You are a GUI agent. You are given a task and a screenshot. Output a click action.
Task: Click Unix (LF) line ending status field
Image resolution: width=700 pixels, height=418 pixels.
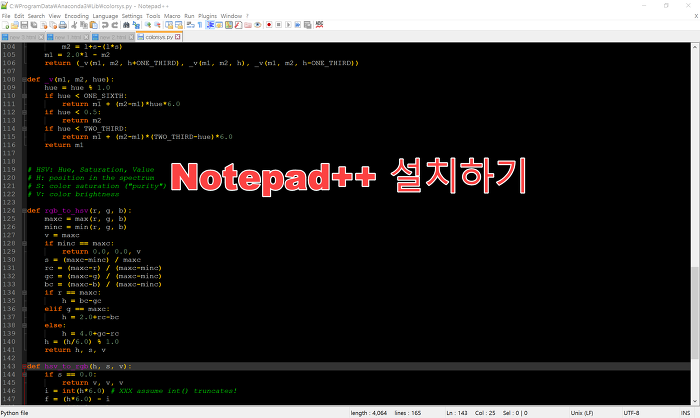point(582,413)
